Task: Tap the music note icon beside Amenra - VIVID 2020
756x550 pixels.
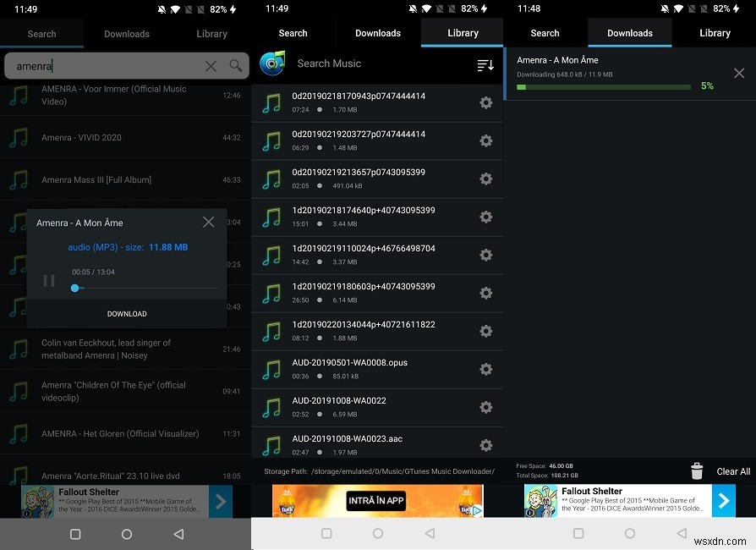Action: coord(18,137)
